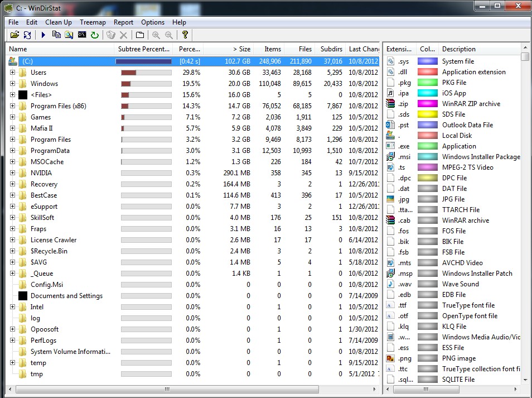Screen dimensions: 532x398
Task: Select the License Crawler folder
Action: pyautogui.click(x=54, y=240)
